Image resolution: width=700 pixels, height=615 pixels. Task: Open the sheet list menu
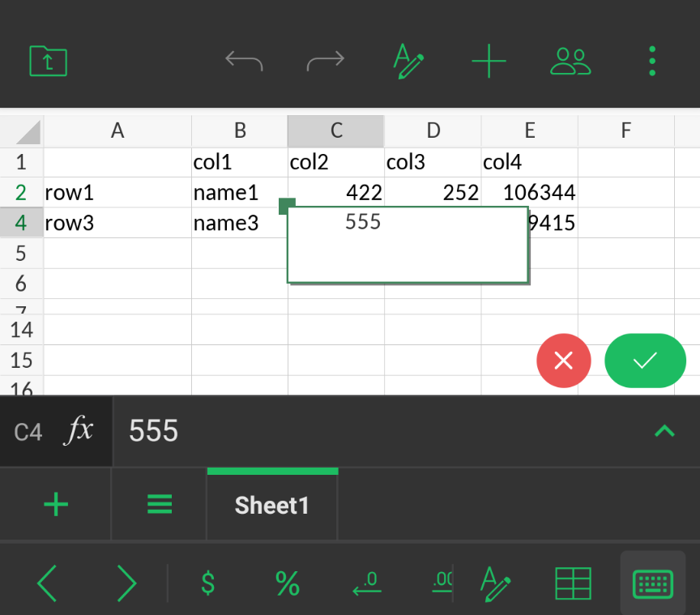(x=160, y=505)
